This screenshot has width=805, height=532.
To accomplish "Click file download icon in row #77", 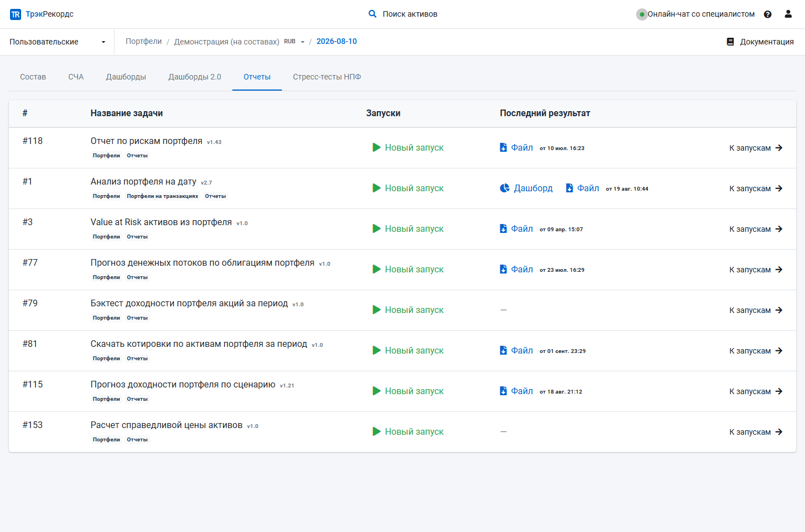I will (x=503, y=269).
